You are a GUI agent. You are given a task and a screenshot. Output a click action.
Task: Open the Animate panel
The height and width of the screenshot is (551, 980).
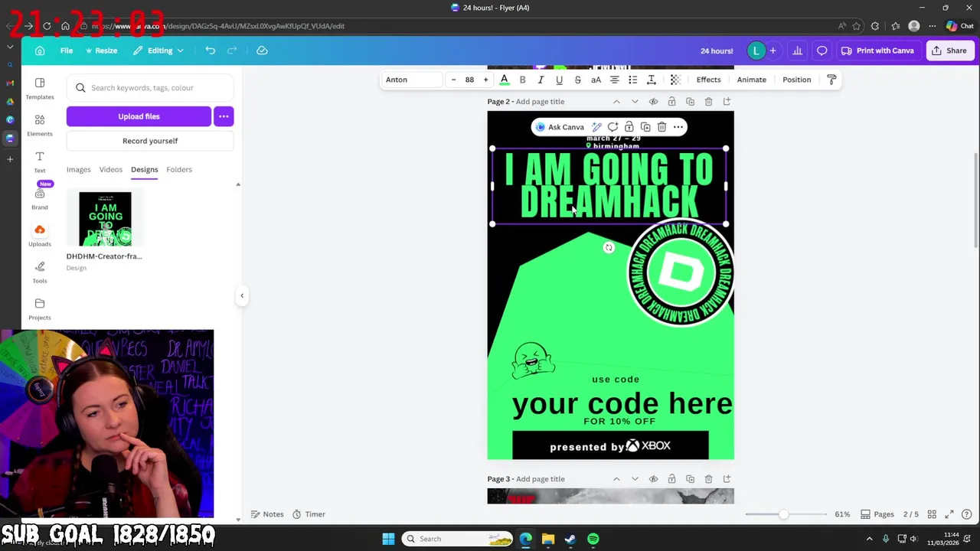pos(751,80)
